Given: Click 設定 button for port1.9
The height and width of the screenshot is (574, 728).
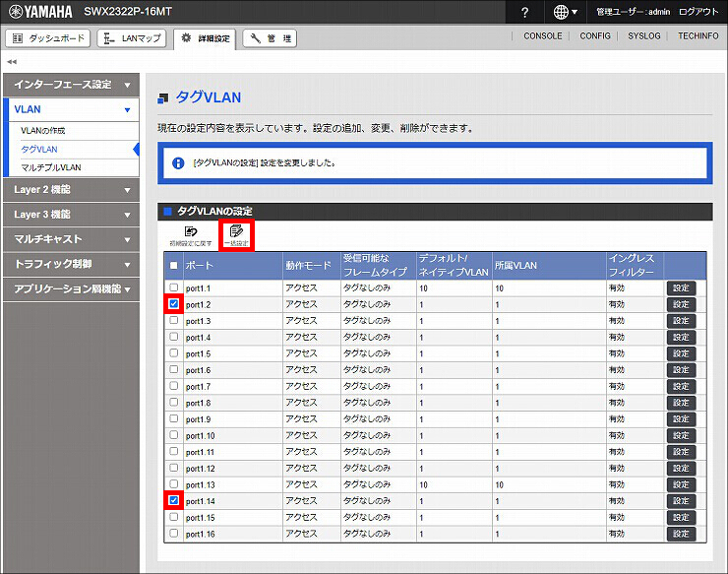Looking at the screenshot, I should coord(681,419).
